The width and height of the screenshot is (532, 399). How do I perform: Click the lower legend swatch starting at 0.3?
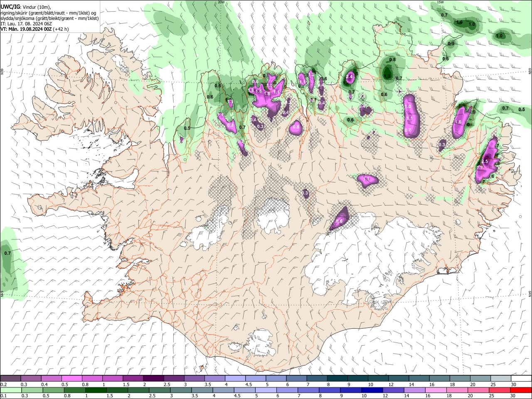(32, 390)
